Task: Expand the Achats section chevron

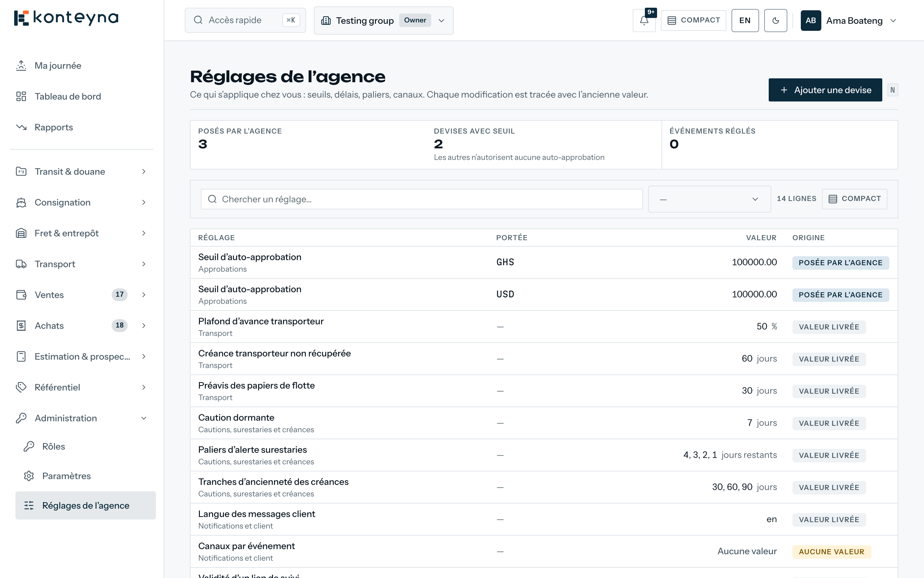Action: pos(144,326)
